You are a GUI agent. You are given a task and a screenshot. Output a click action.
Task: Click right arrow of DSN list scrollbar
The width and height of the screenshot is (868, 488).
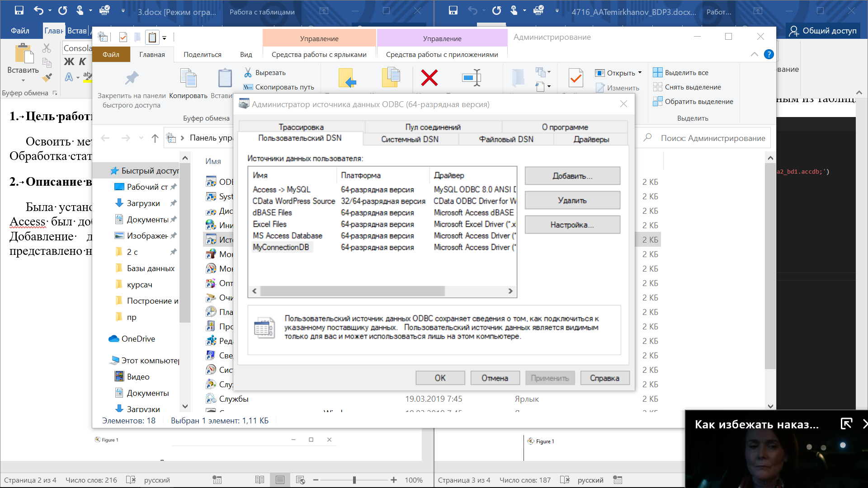(x=510, y=291)
